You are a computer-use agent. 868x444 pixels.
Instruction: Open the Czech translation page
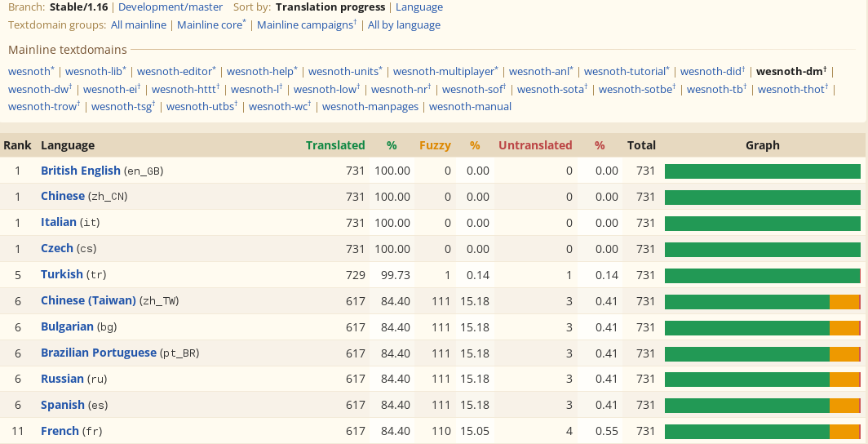(57, 248)
